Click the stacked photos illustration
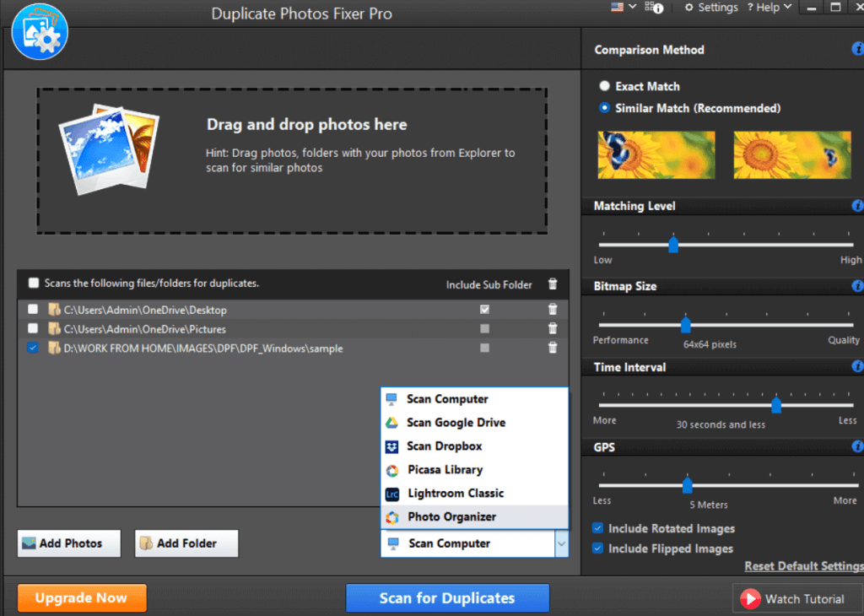Screen dimensions: 864x616 click(109, 149)
